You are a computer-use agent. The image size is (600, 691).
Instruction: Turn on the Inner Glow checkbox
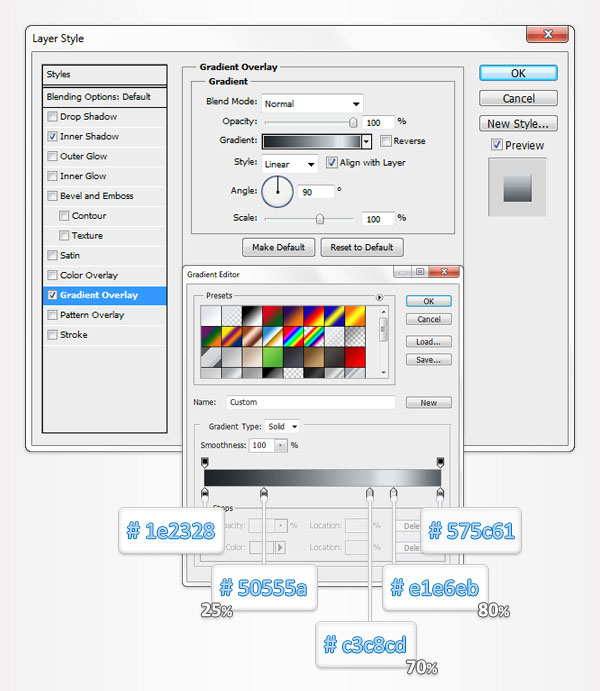(52, 176)
